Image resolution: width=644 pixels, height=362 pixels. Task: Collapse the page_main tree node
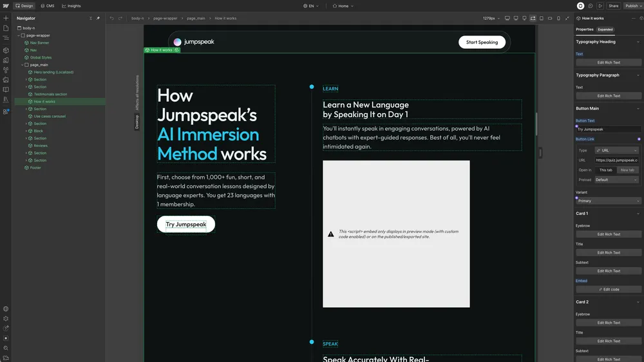click(22, 65)
